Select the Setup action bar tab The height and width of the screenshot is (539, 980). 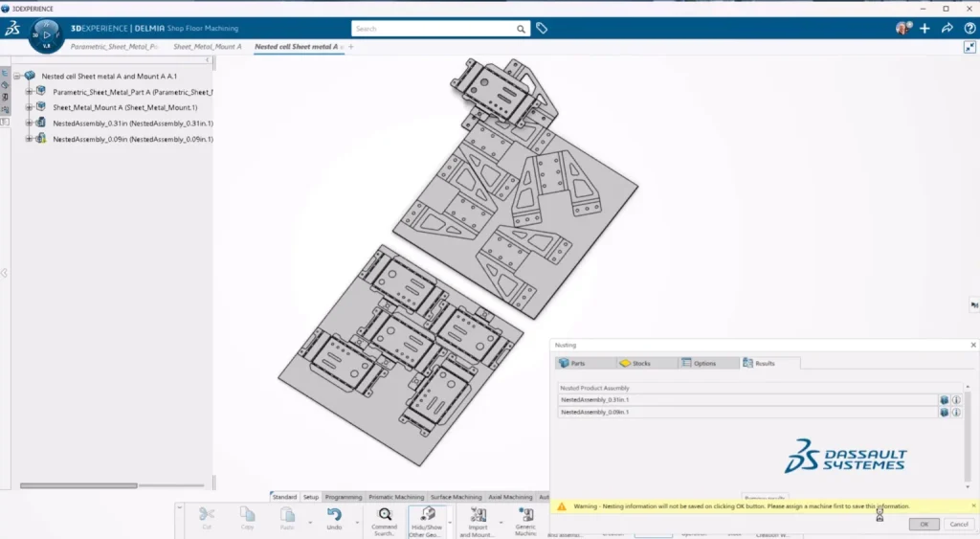pyautogui.click(x=311, y=497)
